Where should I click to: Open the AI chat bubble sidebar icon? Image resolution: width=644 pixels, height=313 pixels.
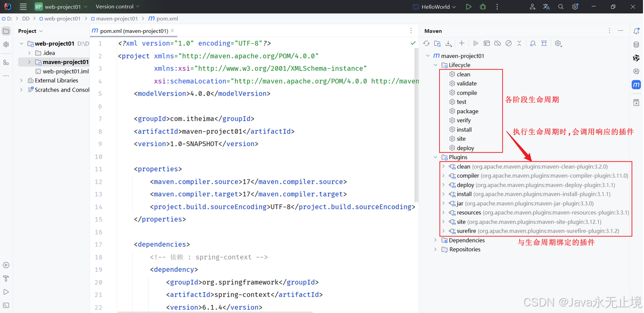click(x=636, y=71)
